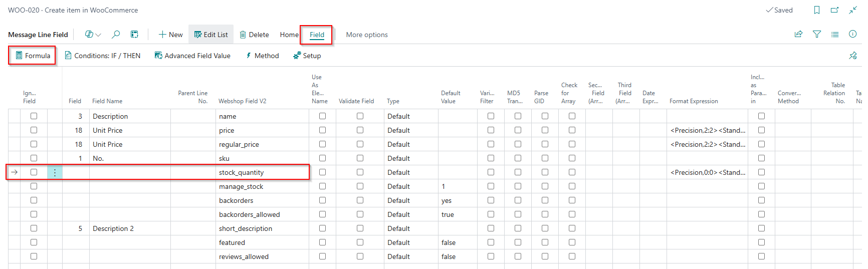Click the Table Relation No. column header
Image resolution: width=868 pixels, height=269 pixels.
tap(834, 93)
